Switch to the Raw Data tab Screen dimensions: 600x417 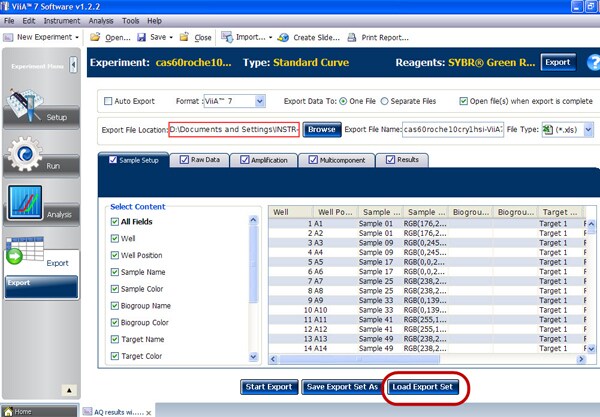click(x=200, y=160)
